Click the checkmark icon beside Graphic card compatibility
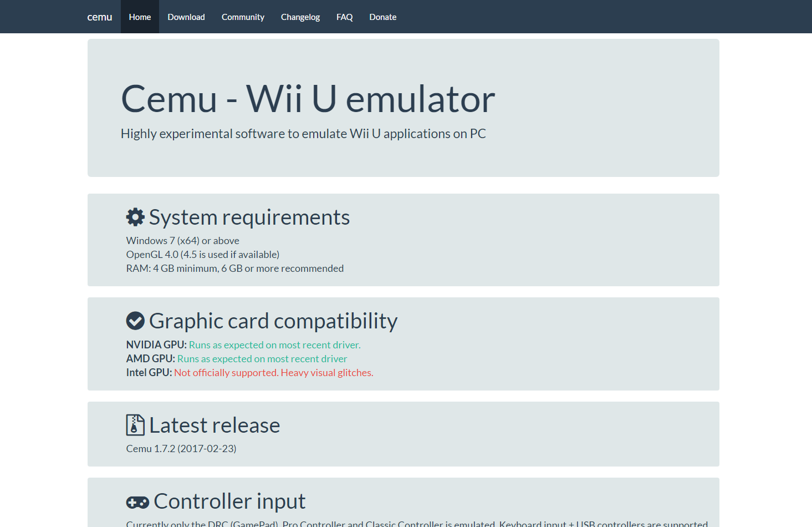The height and width of the screenshot is (527, 812). click(135, 321)
